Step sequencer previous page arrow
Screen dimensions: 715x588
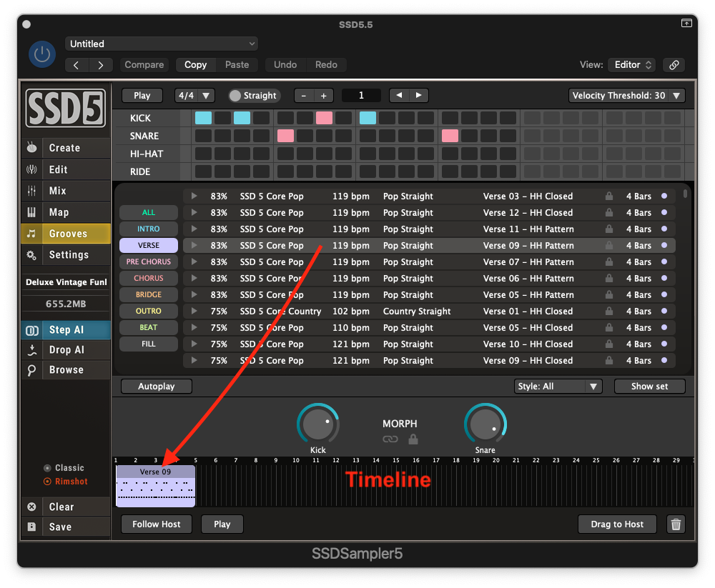[400, 95]
